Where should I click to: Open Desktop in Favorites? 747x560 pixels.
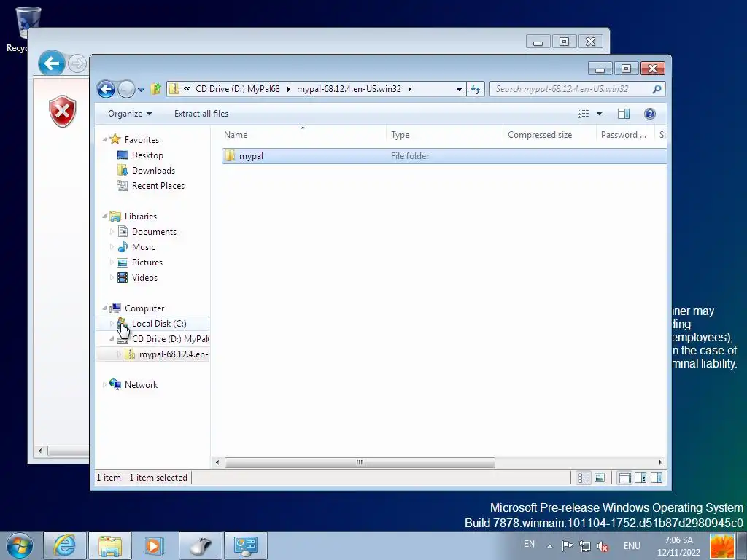pos(147,155)
